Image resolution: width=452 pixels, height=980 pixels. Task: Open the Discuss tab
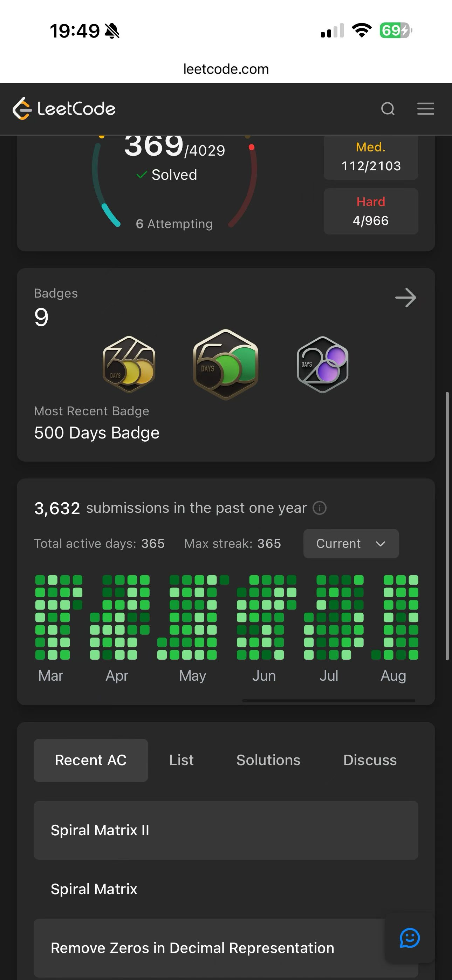coord(370,760)
